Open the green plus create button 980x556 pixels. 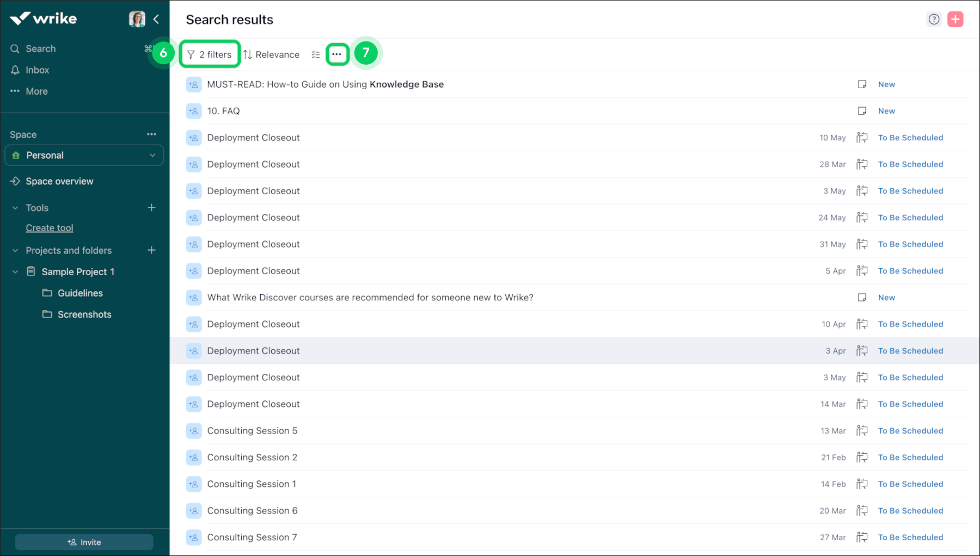coord(955,18)
